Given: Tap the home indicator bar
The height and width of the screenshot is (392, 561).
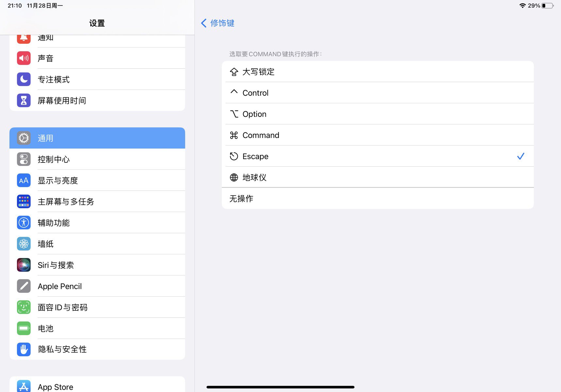Looking at the screenshot, I should (280, 387).
